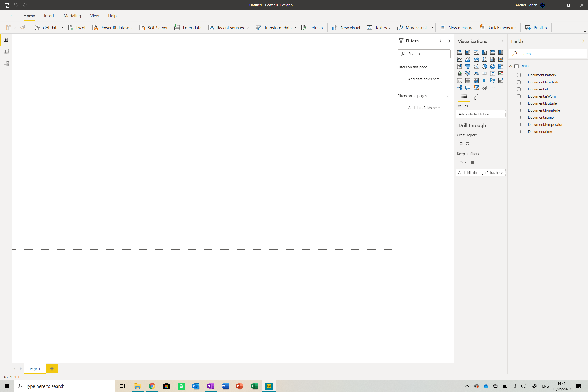Choose the Funnel chart visual
This screenshot has width=588, height=392.
(468, 66)
